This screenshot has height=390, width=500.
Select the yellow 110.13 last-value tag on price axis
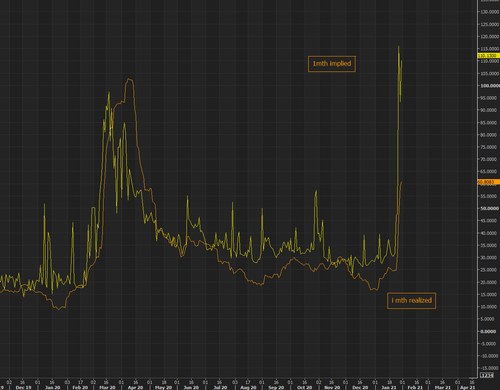pos(488,56)
